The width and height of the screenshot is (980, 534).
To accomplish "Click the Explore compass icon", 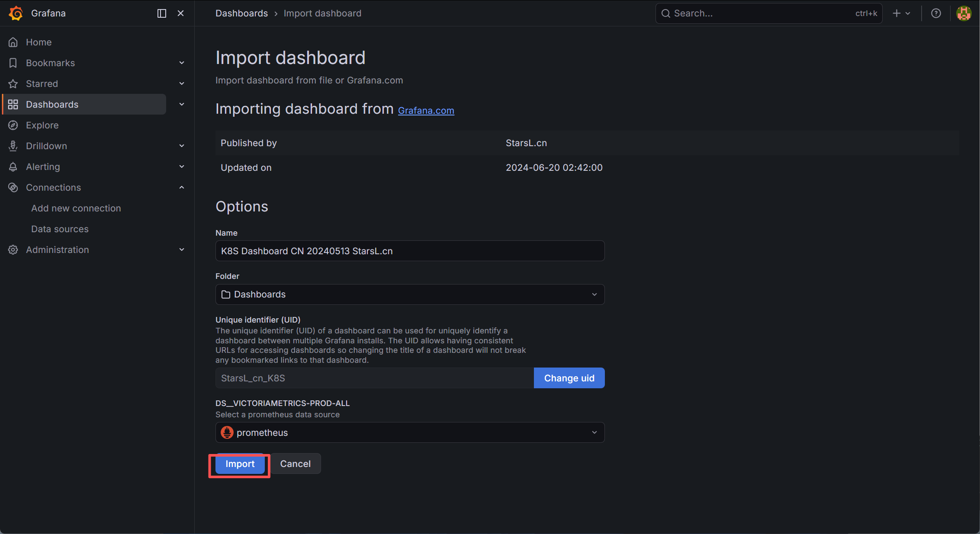I will pyautogui.click(x=13, y=125).
